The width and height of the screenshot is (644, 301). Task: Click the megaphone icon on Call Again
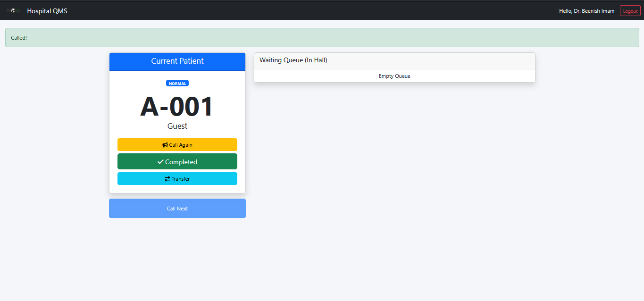pyautogui.click(x=165, y=145)
